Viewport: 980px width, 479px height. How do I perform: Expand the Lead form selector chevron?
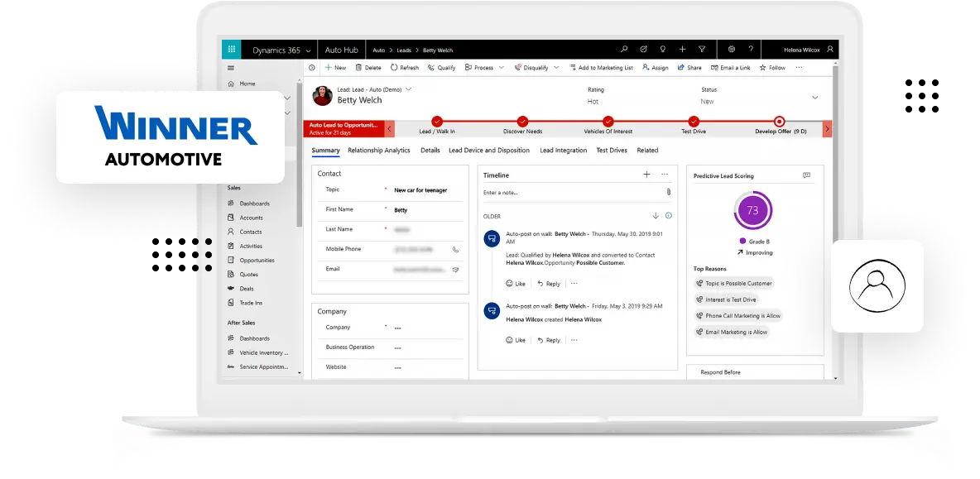point(409,89)
